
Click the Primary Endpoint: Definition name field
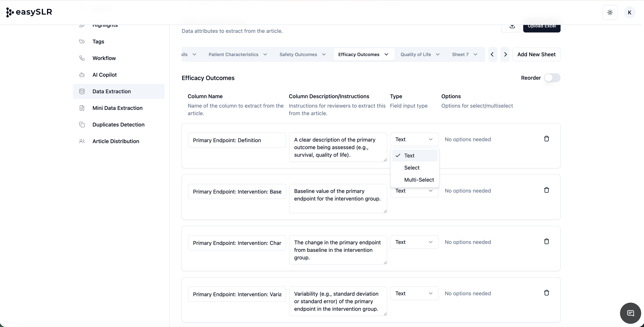tap(236, 140)
